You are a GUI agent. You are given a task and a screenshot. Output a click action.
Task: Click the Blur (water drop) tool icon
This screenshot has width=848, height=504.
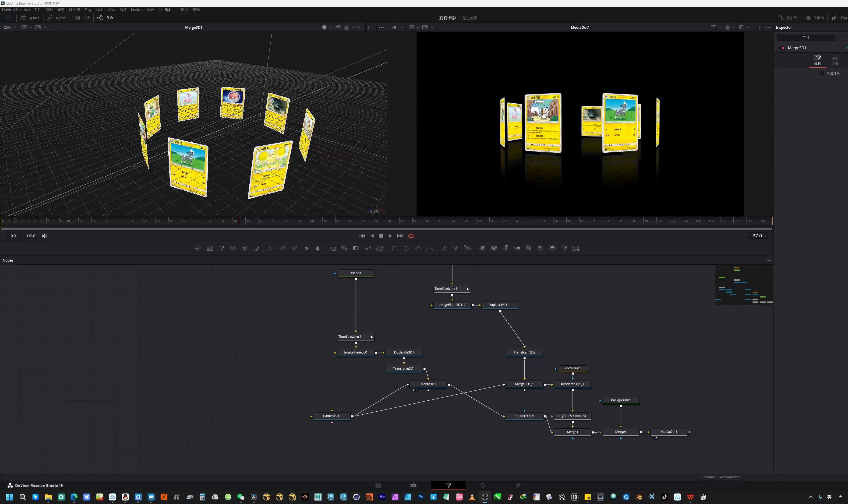pyautogui.click(x=318, y=248)
